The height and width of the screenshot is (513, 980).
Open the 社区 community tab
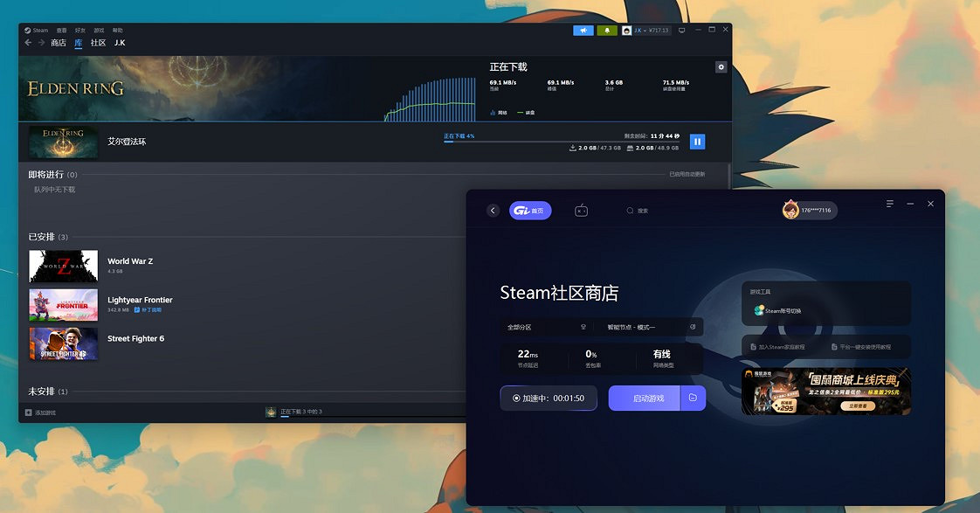[98, 43]
